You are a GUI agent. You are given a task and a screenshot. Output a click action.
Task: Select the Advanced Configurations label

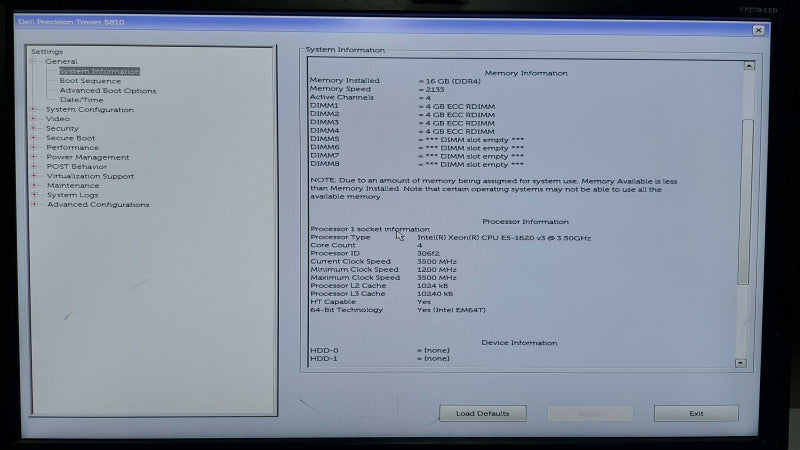98,204
